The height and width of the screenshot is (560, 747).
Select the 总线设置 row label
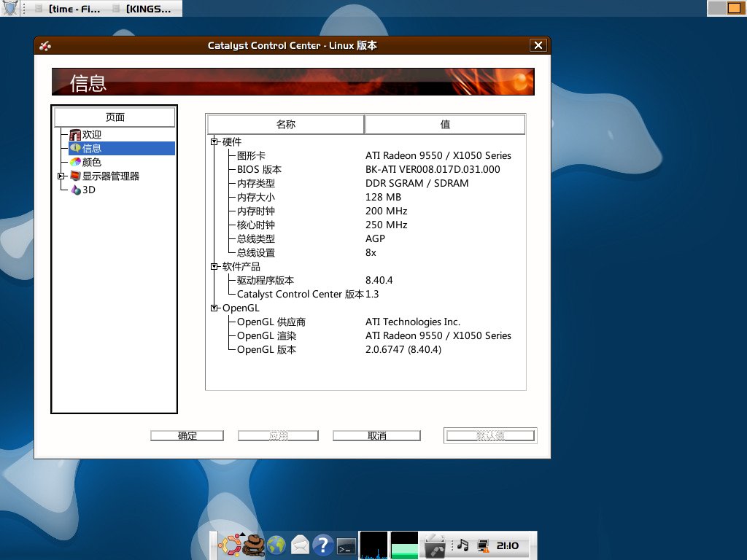coord(256,253)
